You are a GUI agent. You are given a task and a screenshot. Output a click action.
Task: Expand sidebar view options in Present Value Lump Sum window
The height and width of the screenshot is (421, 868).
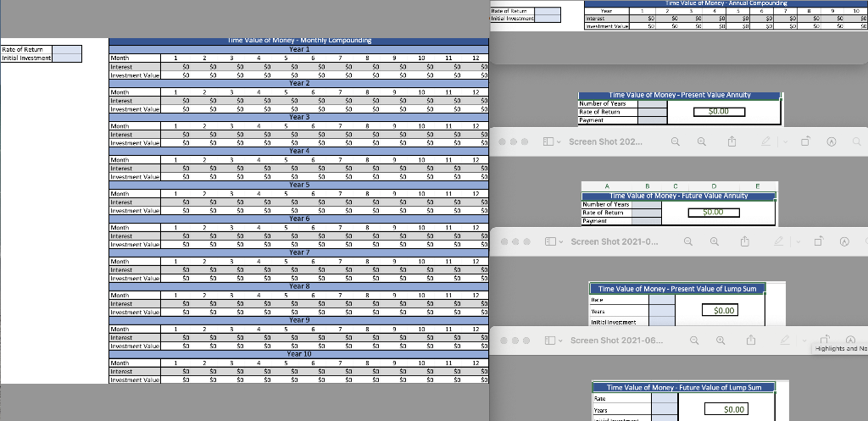559,242
